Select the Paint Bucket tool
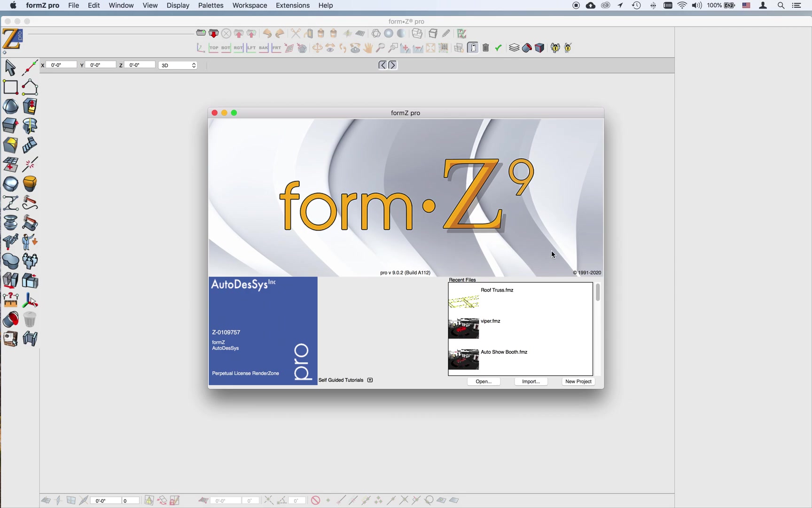 coord(10,319)
